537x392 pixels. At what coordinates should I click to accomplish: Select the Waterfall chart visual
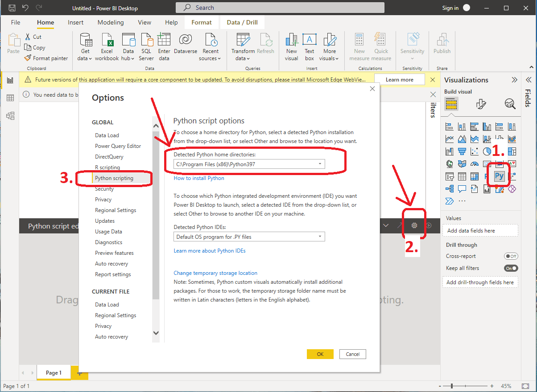coord(450,151)
